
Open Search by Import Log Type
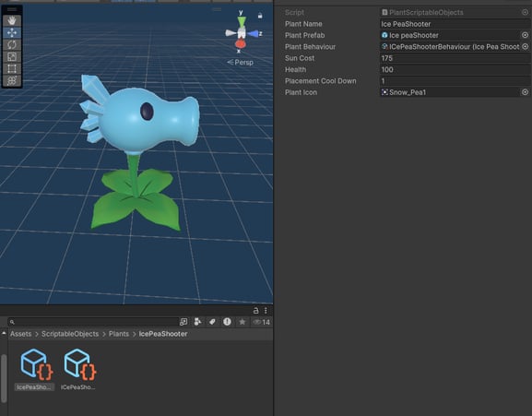pos(227,322)
